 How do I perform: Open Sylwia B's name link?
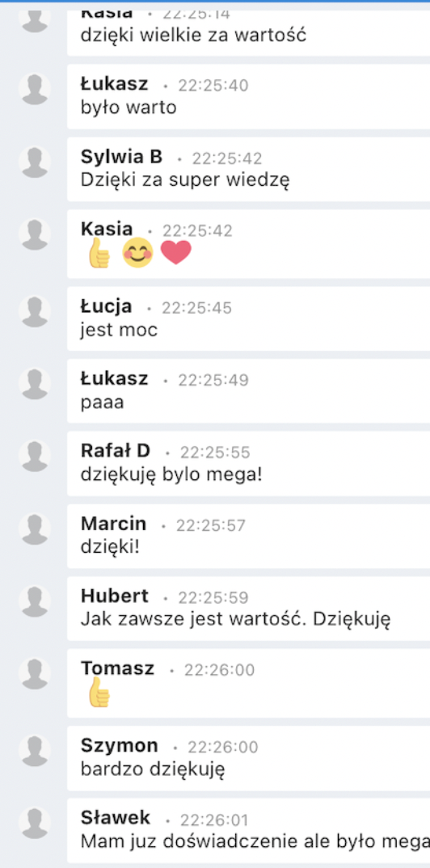pos(122,158)
